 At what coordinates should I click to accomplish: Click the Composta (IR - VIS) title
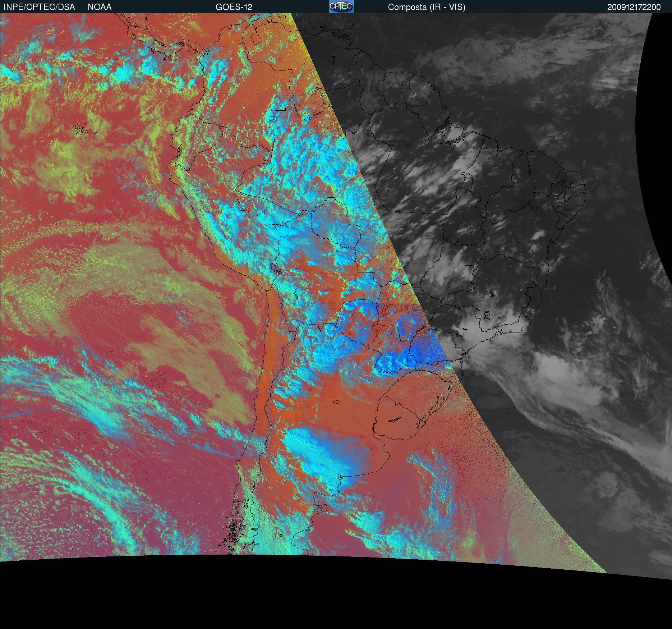point(427,7)
